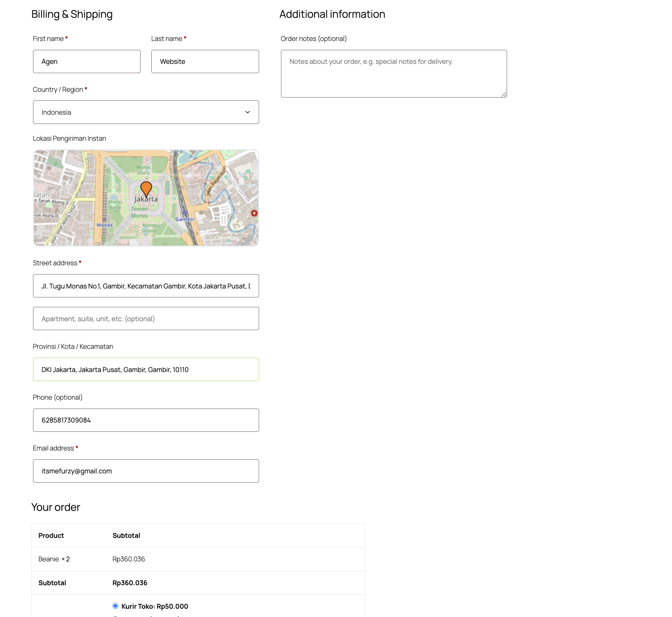Focus the First name field
The height and width of the screenshot is (617, 672).
click(x=86, y=61)
